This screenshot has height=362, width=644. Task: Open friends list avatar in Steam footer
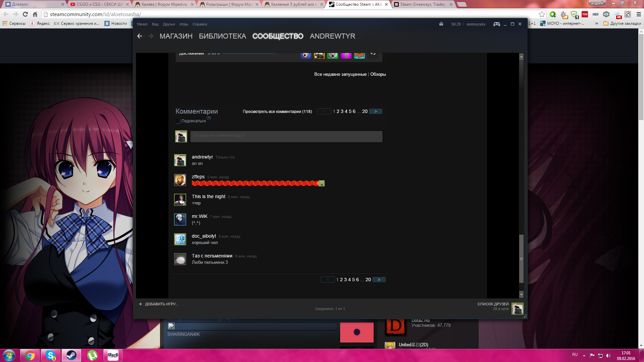coord(517,309)
